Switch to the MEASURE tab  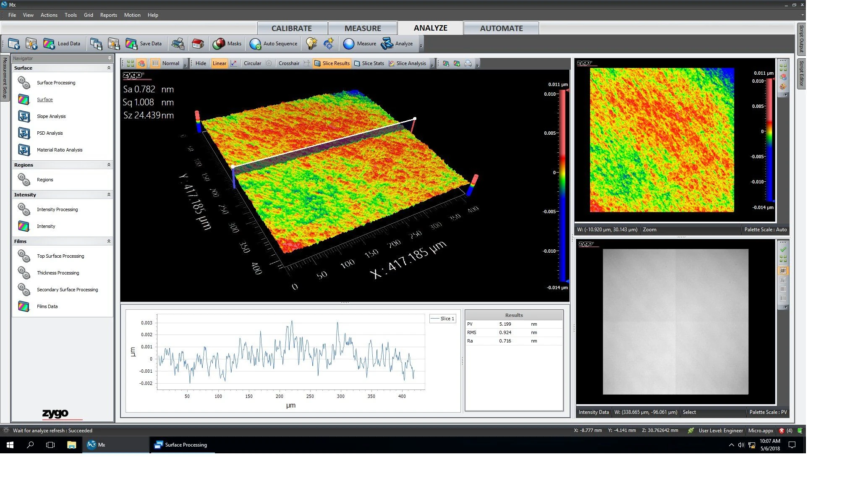(x=363, y=28)
